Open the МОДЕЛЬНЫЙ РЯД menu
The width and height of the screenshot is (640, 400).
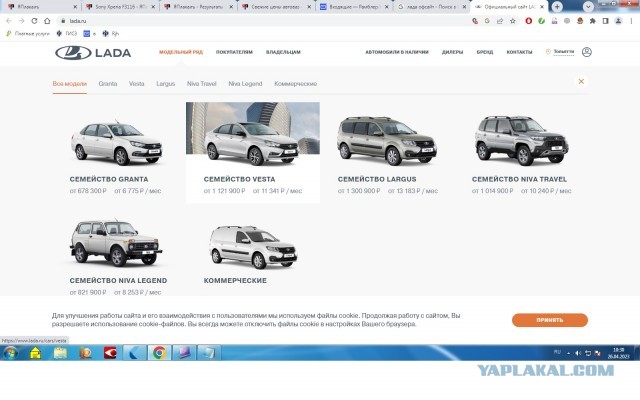point(181,52)
